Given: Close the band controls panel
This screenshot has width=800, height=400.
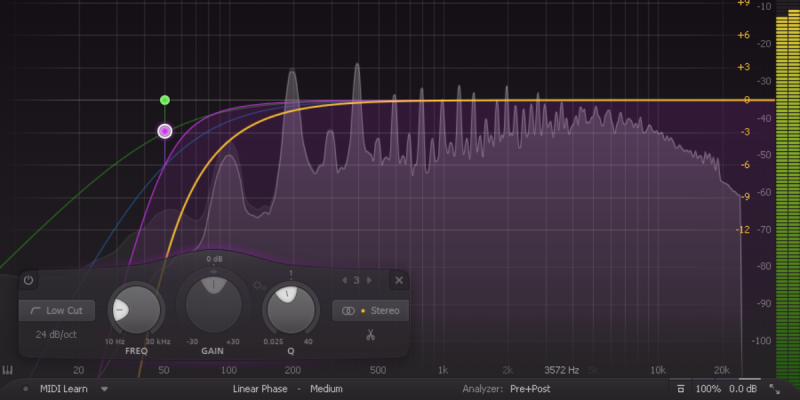Looking at the screenshot, I should click(398, 281).
